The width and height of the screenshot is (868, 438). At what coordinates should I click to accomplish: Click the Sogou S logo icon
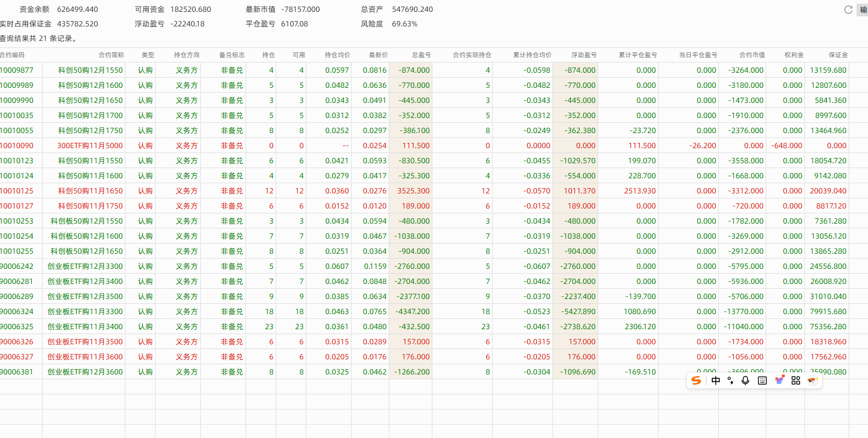696,380
